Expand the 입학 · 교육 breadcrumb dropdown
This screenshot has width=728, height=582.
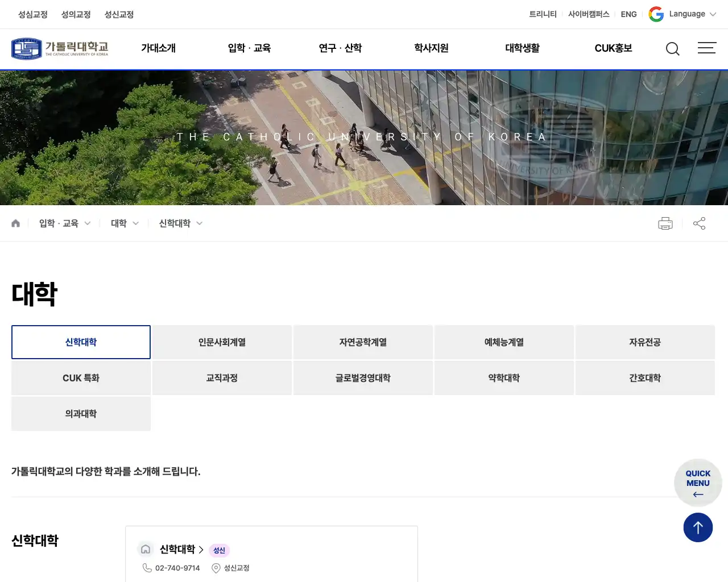click(65, 223)
